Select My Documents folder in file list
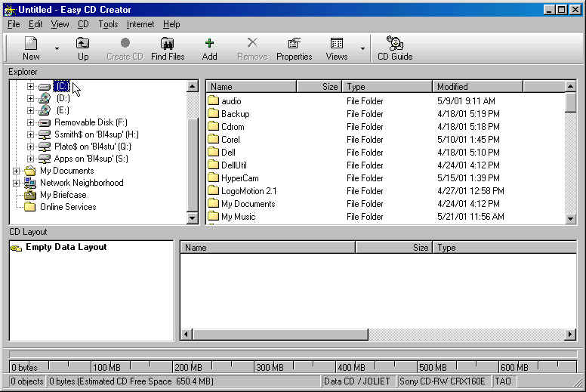The height and width of the screenshot is (392, 586). point(242,204)
